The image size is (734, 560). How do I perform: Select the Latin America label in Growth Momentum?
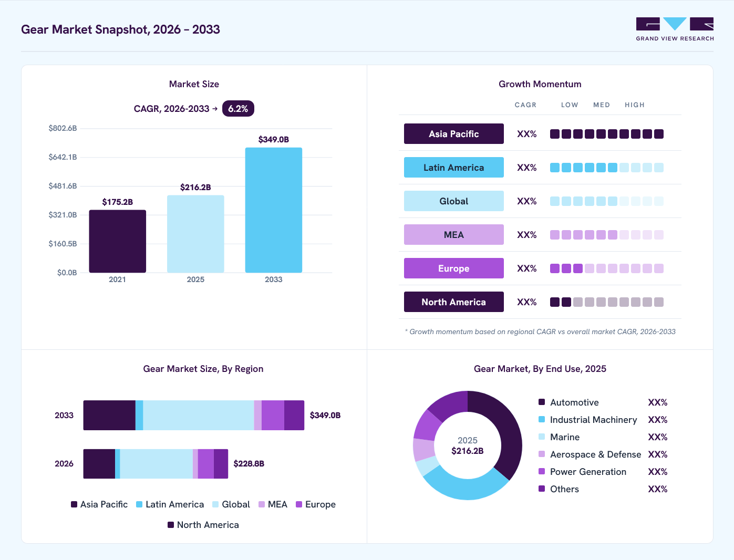454,168
